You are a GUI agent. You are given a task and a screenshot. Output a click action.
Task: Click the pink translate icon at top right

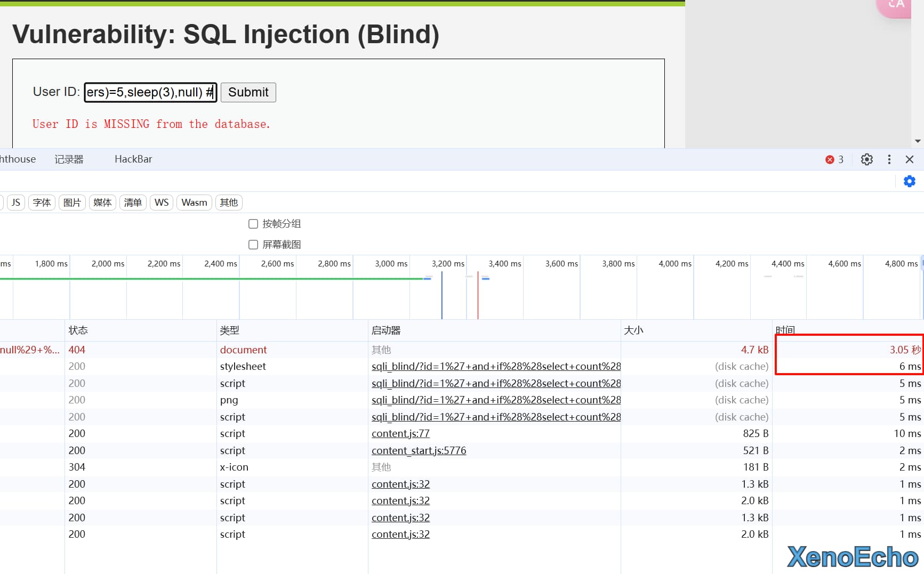(897, 5)
